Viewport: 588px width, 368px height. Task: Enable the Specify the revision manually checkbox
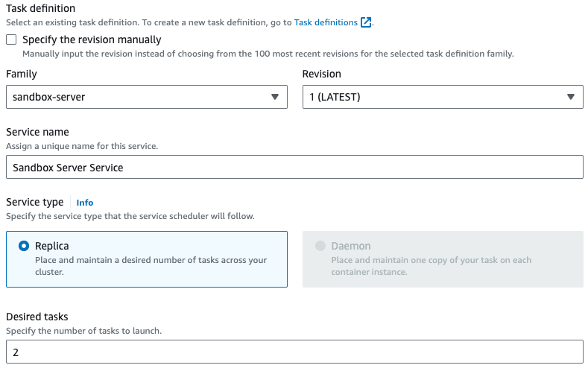click(11, 39)
